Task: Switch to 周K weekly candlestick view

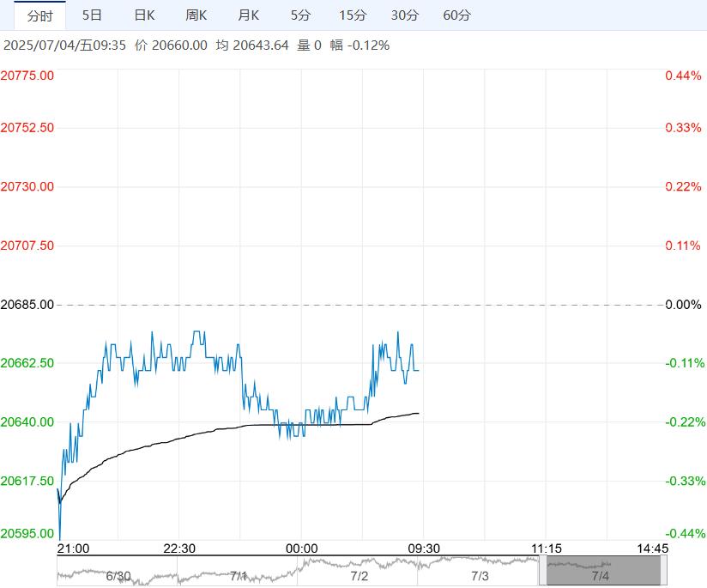Action: pos(196,15)
